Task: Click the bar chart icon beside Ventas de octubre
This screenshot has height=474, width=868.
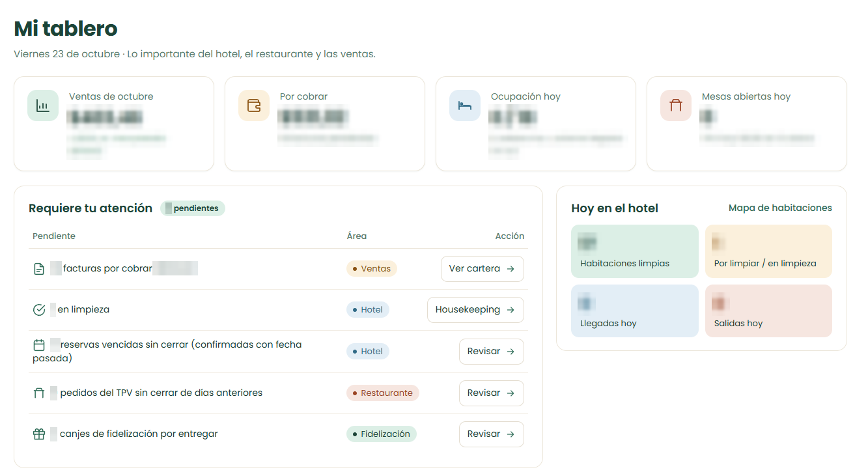Action: (43, 105)
